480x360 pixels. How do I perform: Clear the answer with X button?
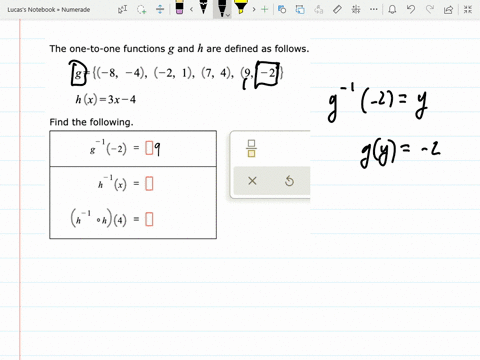[x=252, y=181]
